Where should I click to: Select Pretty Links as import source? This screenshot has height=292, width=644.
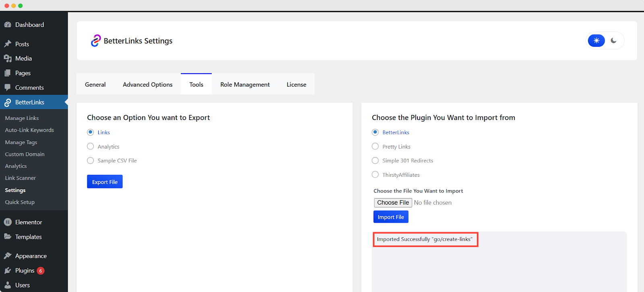point(375,146)
